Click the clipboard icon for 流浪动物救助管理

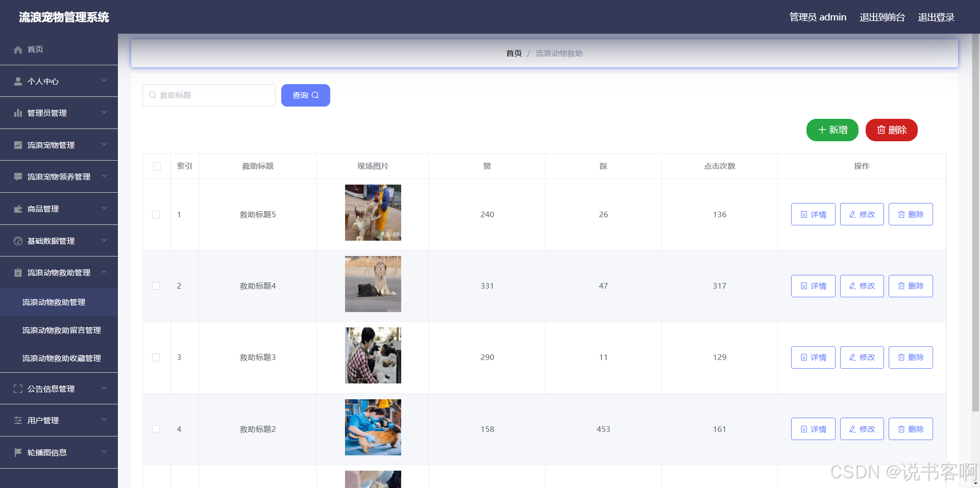click(18, 272)
